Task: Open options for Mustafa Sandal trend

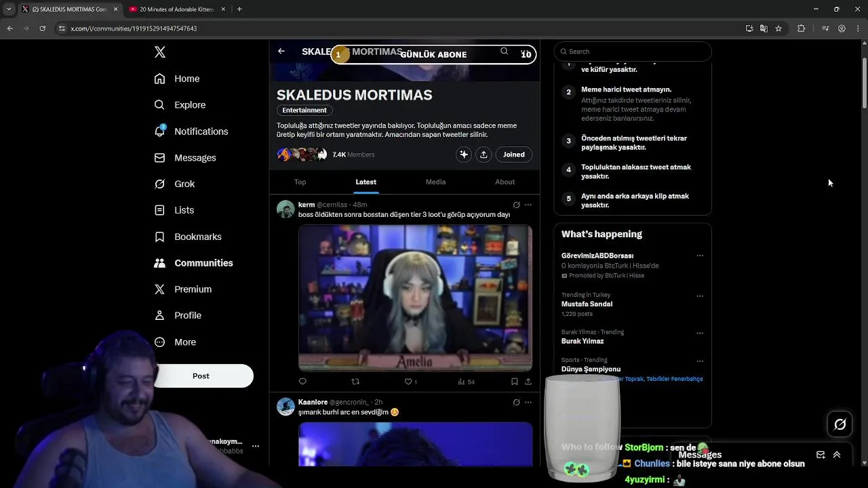Action: click(x=700, y=296)
